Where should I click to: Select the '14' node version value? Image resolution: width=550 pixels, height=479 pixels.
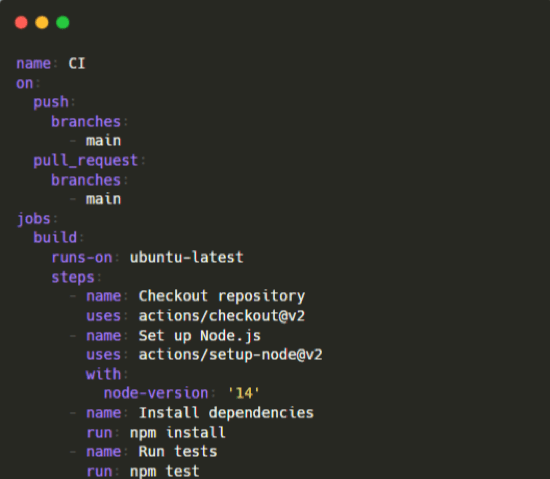[244, 393]
